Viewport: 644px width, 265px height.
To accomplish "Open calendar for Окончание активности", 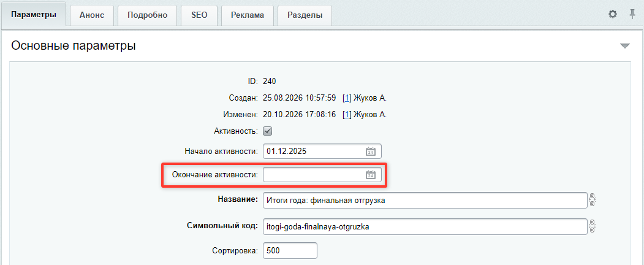I will coord(371,175).
